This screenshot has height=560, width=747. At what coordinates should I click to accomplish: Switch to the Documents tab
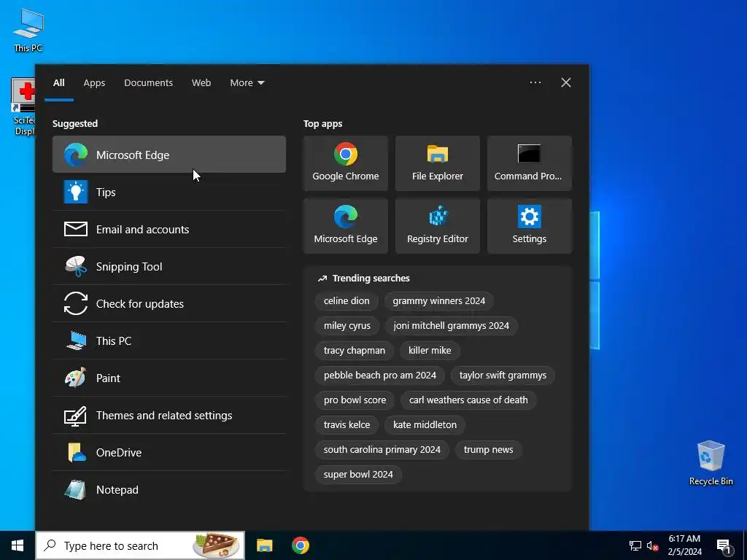tap(148, 82)
